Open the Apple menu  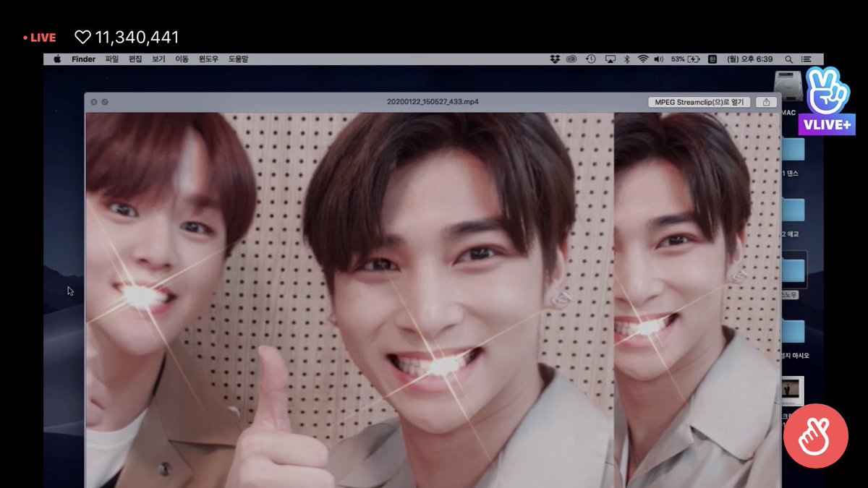point(57,59)
